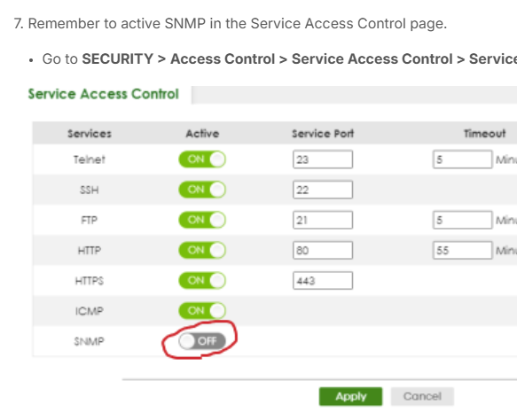Click the Telnet service port field
The image size is (517, 420).
pyautogui.click(x=323, y=159)
